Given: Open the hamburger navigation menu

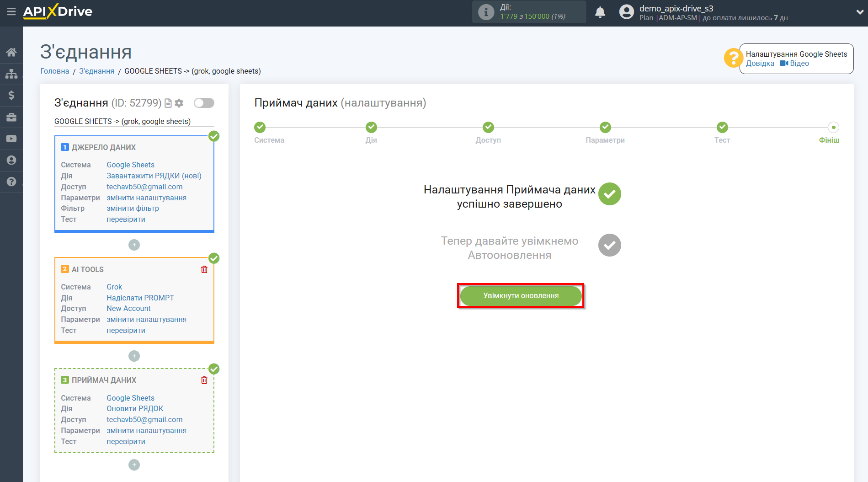Looking at the screenshot, I should pyautogui.click(x=11, y=12).
